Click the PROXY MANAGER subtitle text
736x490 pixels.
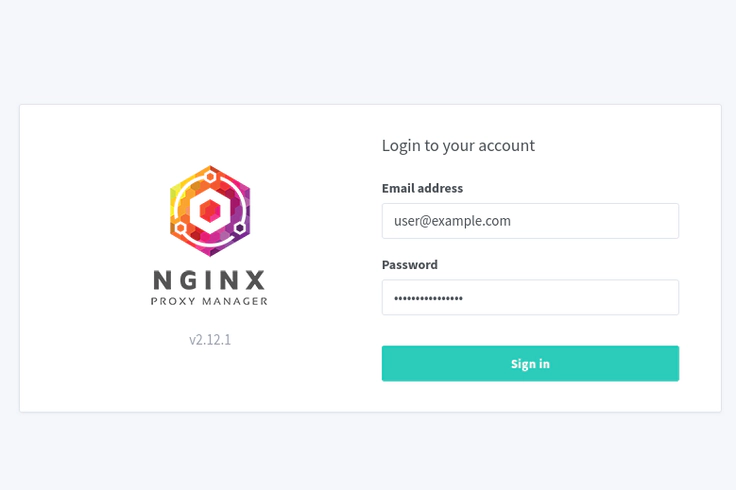click(209, 301)
